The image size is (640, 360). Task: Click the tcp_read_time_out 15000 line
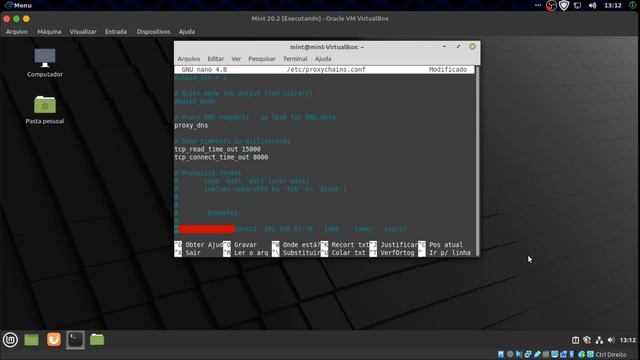(218, 149)
